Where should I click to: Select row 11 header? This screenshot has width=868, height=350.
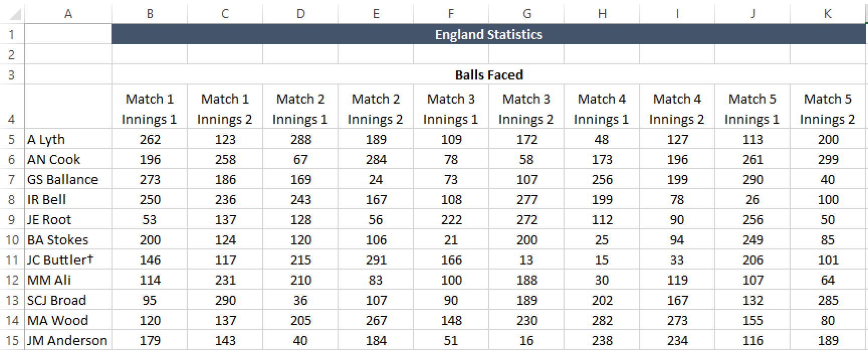12,260
